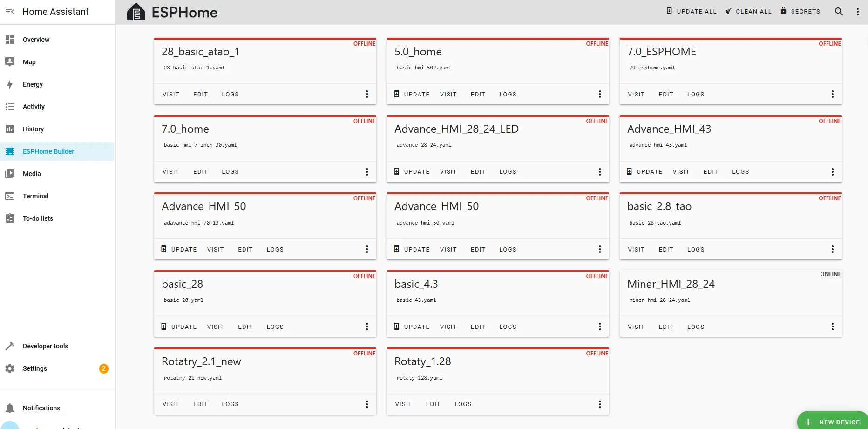Open the top-right header overflow menu
The height and width of the screenshot is (429, 868).
[x=857, y=12]
